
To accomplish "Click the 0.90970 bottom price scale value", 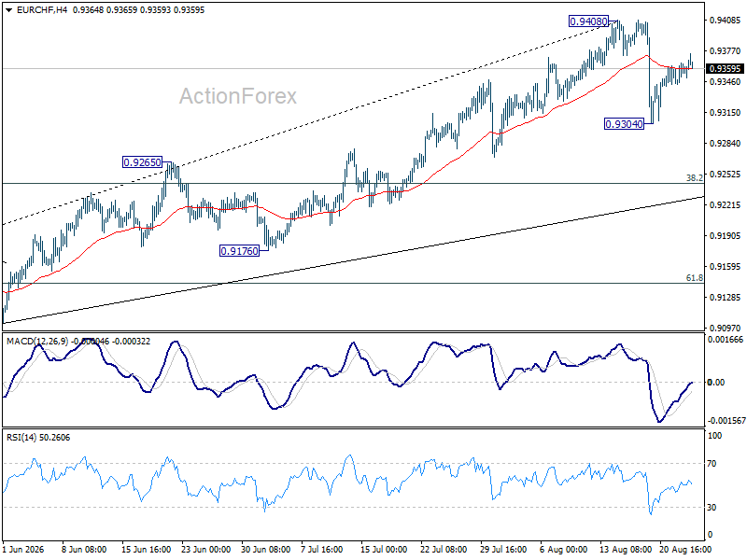I will tap(725, 329).
